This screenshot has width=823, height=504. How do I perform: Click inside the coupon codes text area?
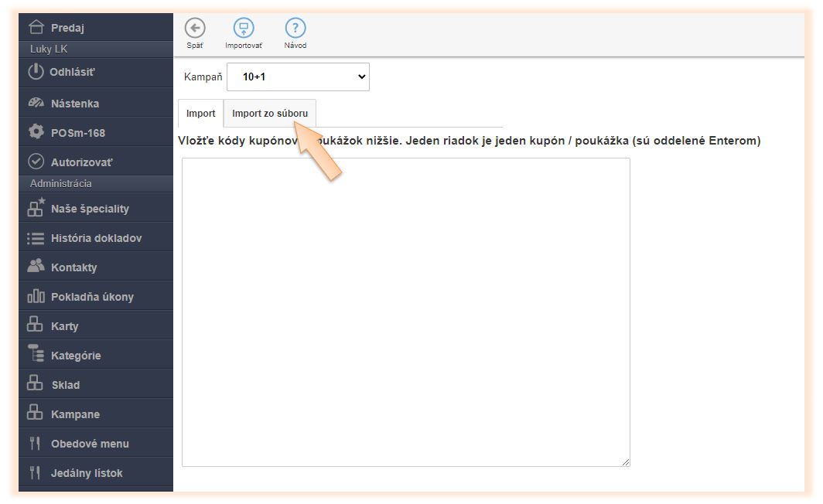coord(405,312)
